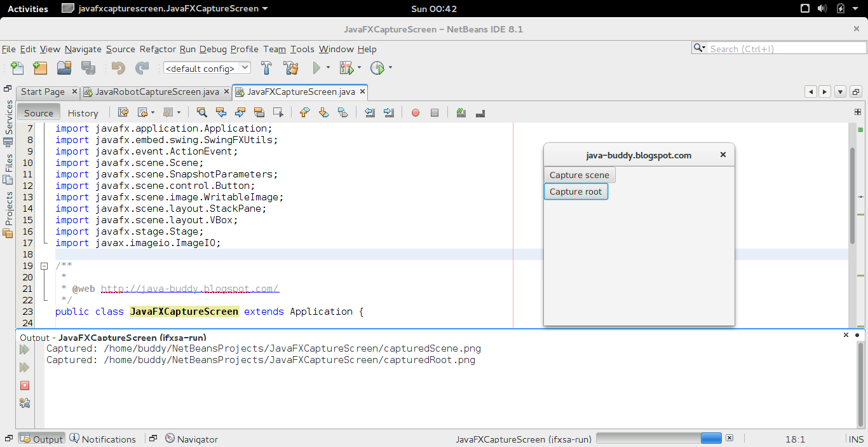Start macro recording red circle
Screen dimensions: 868x447
pyautogui.click(x=416, y=113)
